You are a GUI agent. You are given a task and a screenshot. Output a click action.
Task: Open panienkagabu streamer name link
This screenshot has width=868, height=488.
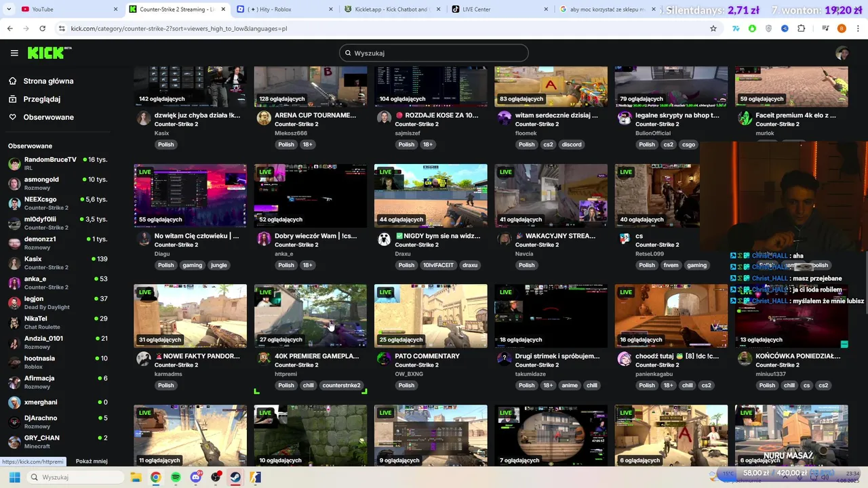click(655, 374)
